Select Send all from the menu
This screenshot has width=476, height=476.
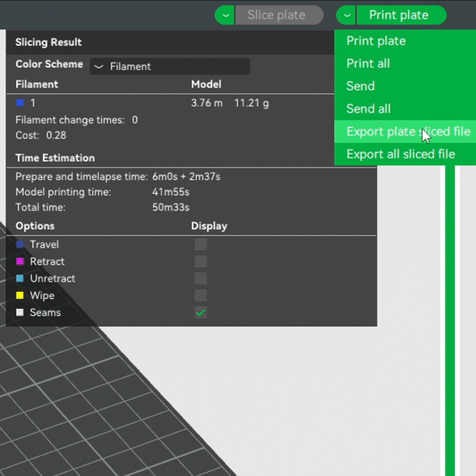pos(368,109)
